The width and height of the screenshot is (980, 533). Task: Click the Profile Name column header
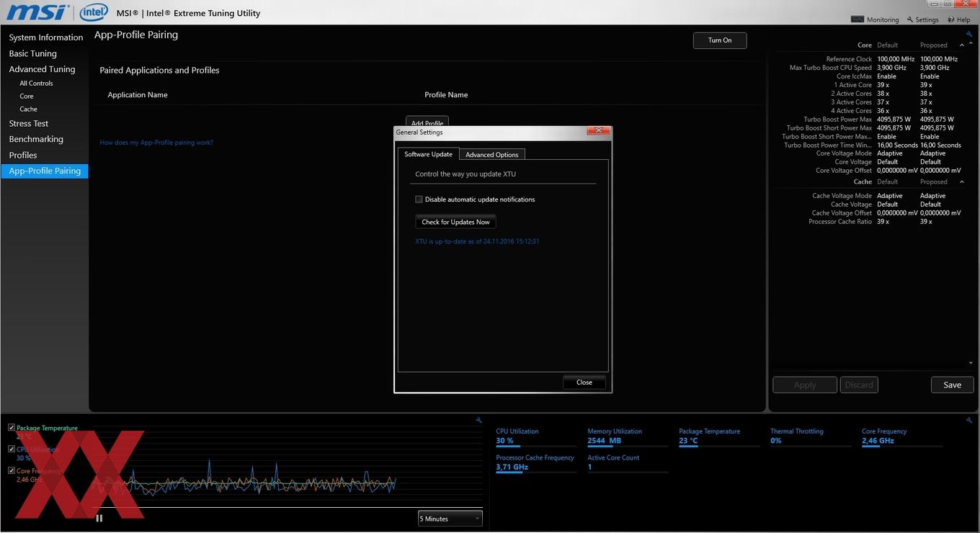coord(446,95)
